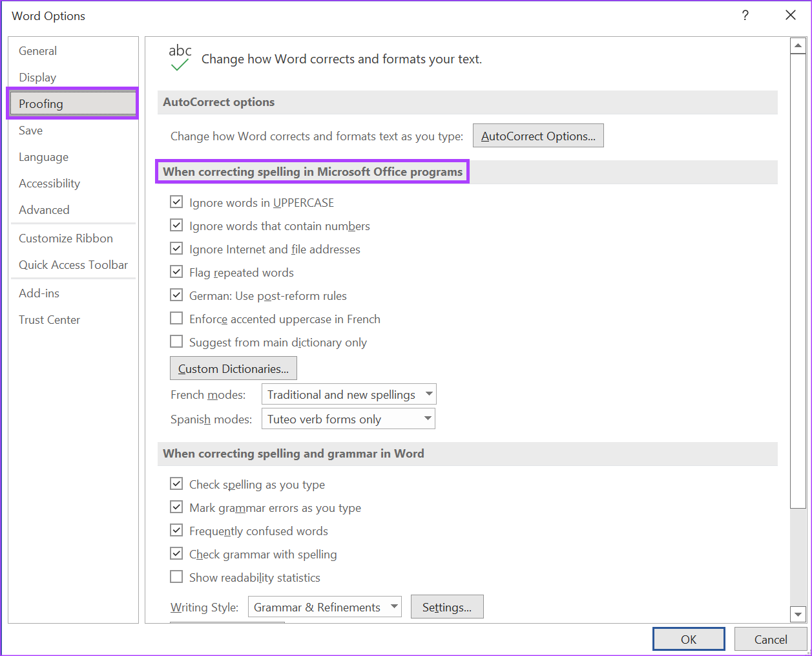The image size is (812, 656).
Task: Click Custom Dictionaries button
Action: (x=233, y=368)
